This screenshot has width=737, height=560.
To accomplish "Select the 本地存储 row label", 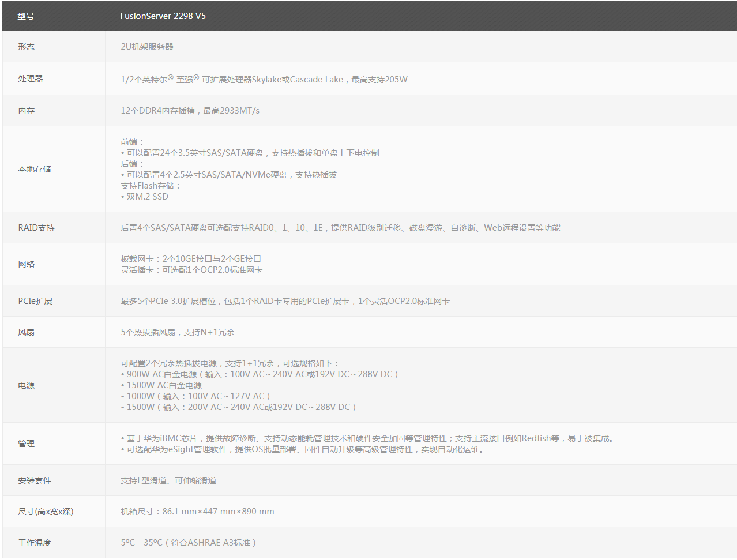I will (x=35, y=169).
